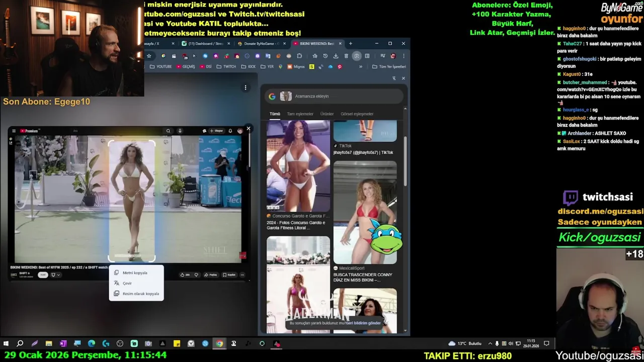This screenshot has height=362, width=644.
Task: Open the Chrome profile avatar
Action: [393, 56]
